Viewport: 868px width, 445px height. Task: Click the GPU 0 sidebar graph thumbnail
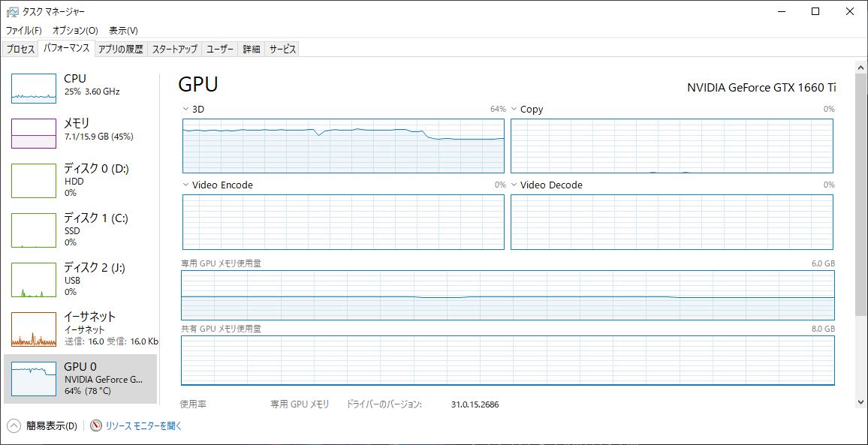[x=34, y=379]
